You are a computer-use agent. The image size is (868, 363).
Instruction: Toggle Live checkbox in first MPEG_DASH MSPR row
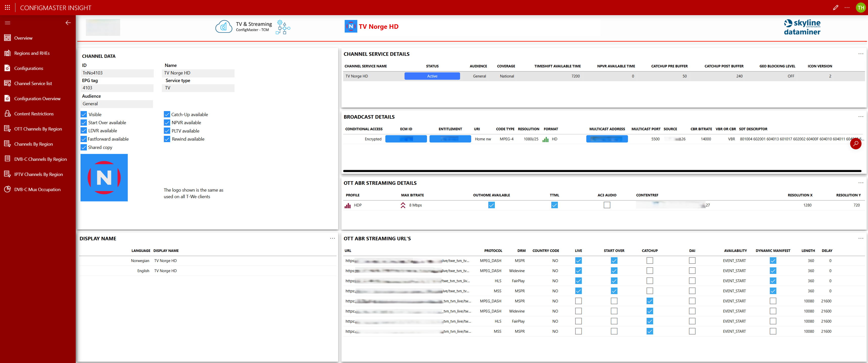coord(578,261)
